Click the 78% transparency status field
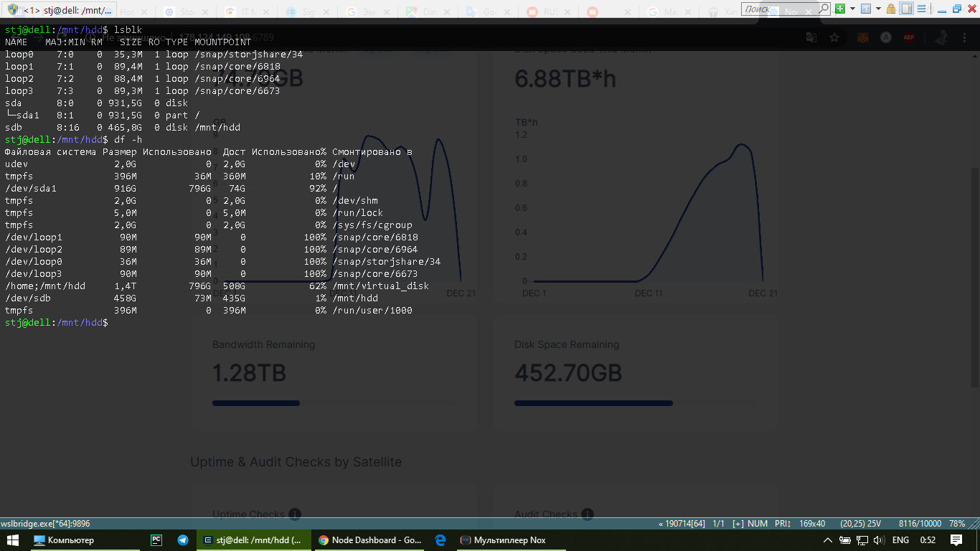This screenshot has width=980, height=551. pyautogui.click(x=956, y=524)
